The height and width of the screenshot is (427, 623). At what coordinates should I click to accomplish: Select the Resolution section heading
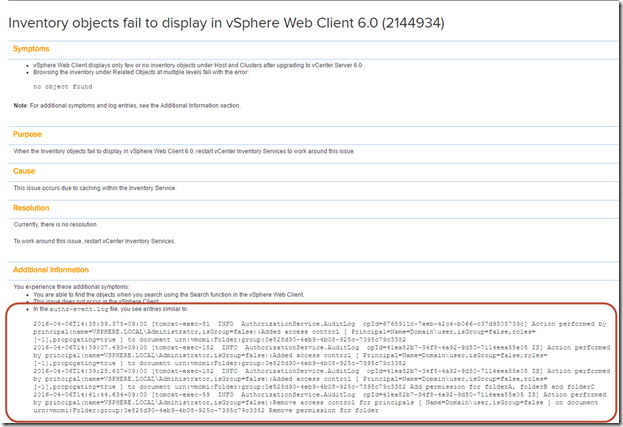tap(31, 208)
